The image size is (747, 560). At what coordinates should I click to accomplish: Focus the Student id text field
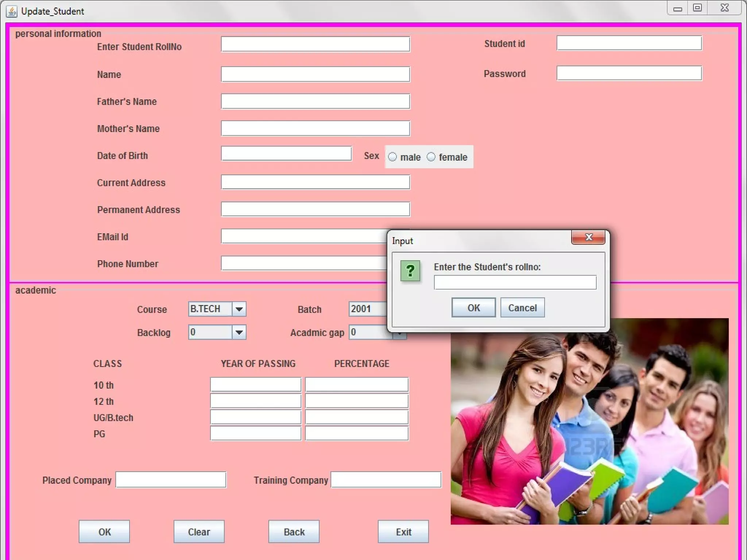(x=629, y=43)
